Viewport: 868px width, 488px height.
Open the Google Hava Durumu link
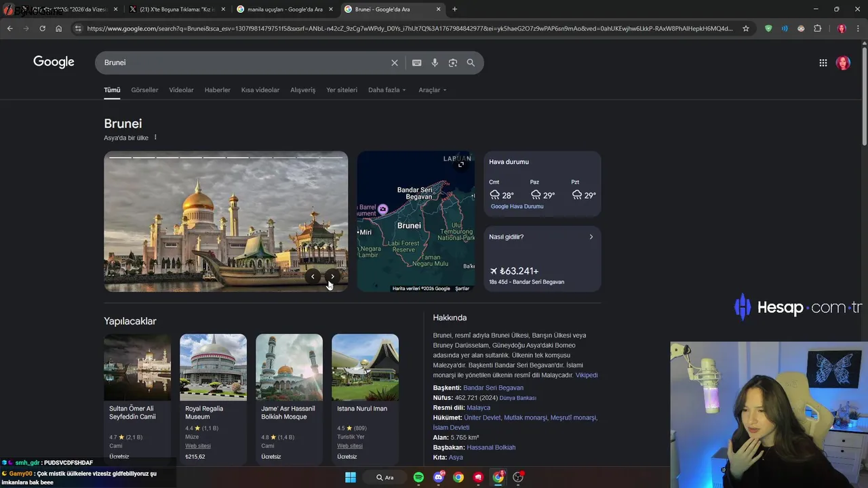pos(517,207)
